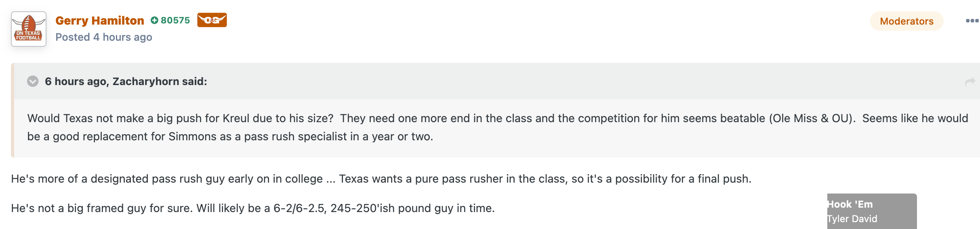Open the three-dot post options menu
The width and height of the screenshot is (980, 229).
pos(972,21)
